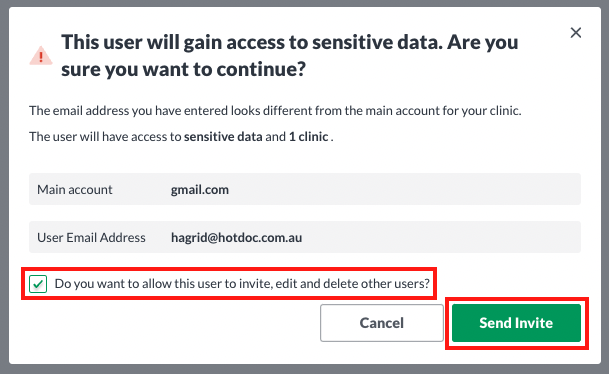Select the gmail.com main account value
This screenshot has width=609, height=374.
(200, 190)
